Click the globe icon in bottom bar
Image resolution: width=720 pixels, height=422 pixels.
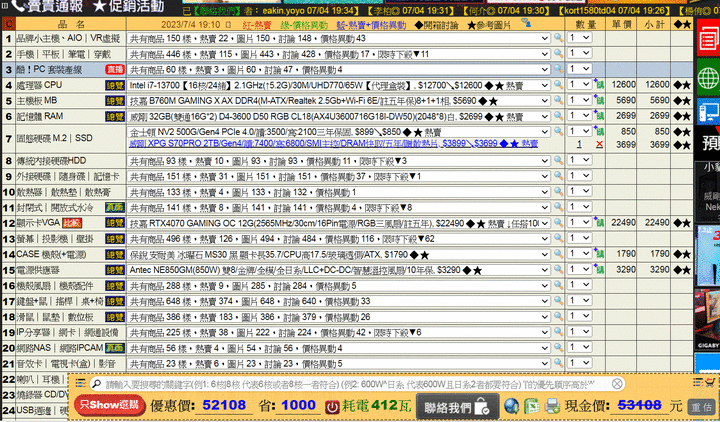tap(512, 406)
